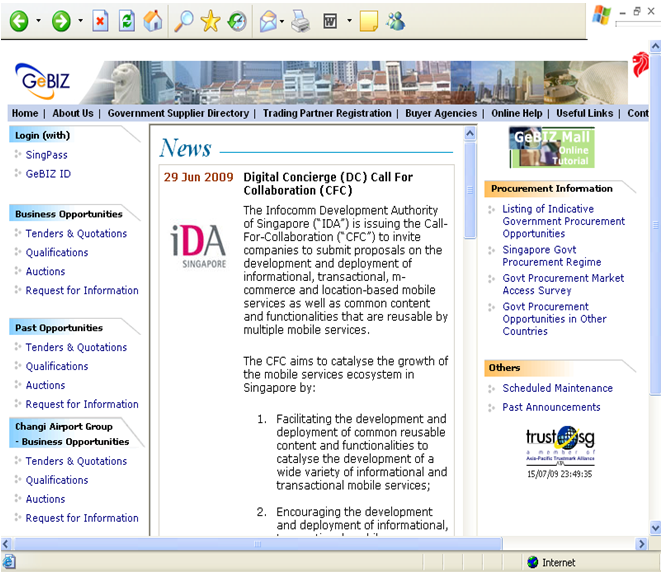Click the horizontal scrollbar thumb
661x575 pixels.
(x=258, y=544)
